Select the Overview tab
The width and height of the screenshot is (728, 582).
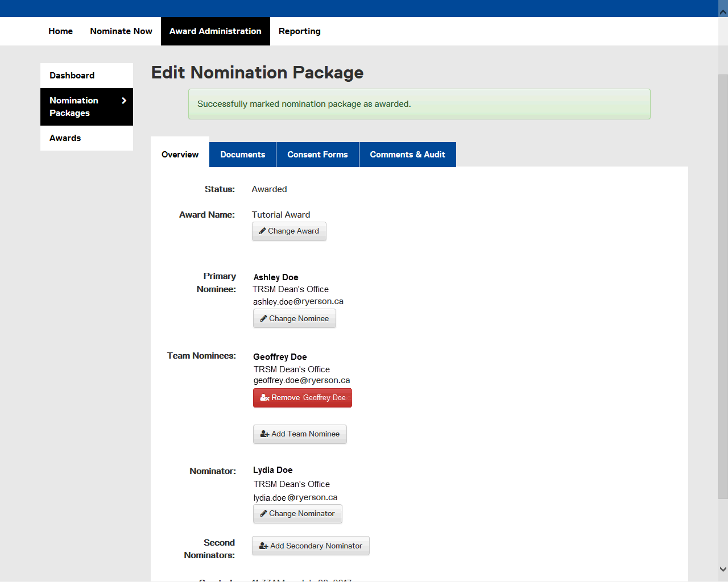click(x=180, y=155)
